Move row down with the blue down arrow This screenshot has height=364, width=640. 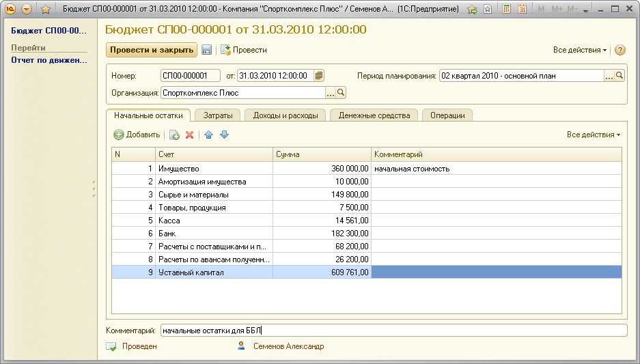point(224,135)
